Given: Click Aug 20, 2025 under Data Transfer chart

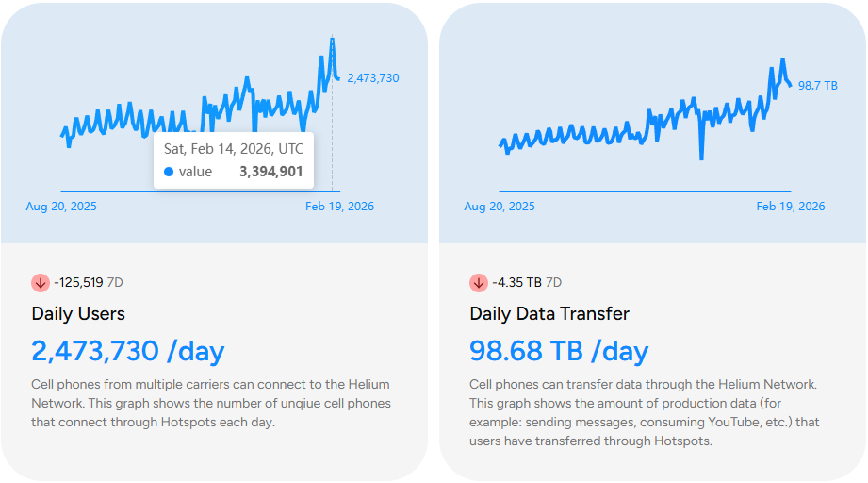Looking at the screenshot, I should point(500,207).
